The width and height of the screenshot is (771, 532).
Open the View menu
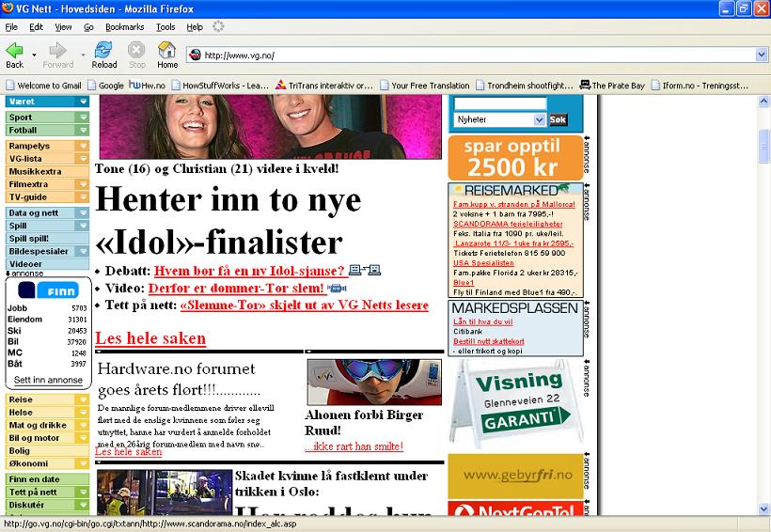click(63, 27)
